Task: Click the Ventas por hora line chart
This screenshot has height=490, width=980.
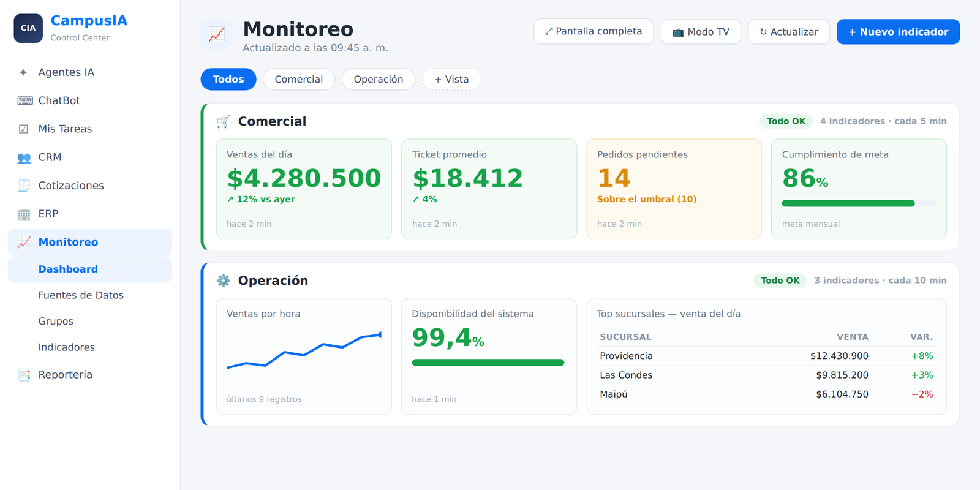Action: click(x=304, y=351)
